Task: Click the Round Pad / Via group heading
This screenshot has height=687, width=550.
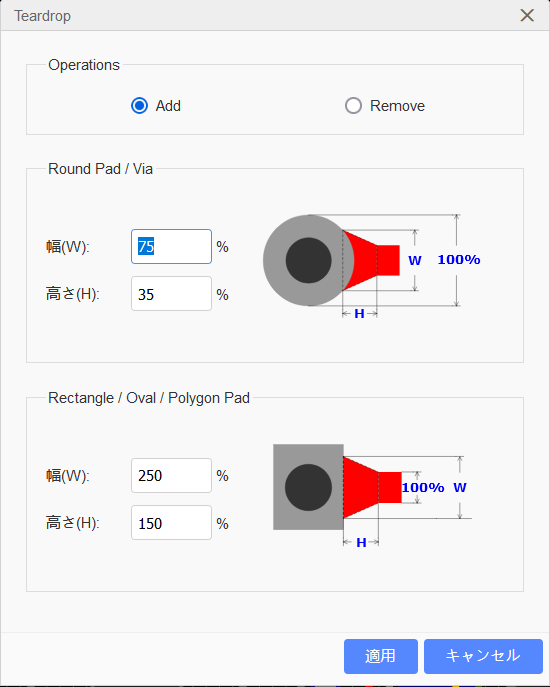Action: click(100, 169)
